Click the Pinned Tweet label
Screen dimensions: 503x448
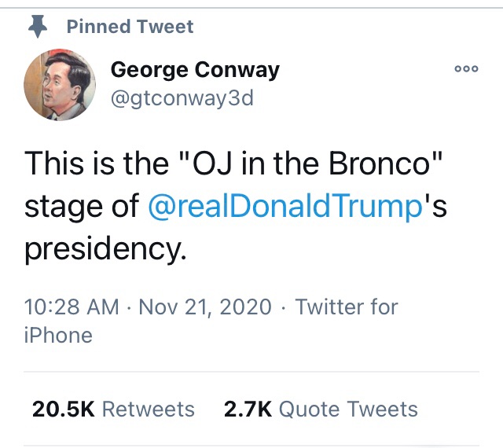pos(130,27)
